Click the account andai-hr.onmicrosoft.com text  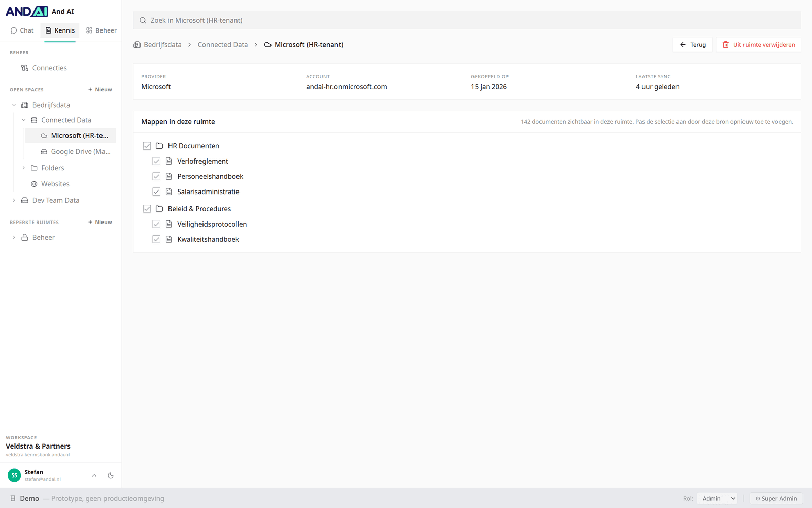point(347,87)
